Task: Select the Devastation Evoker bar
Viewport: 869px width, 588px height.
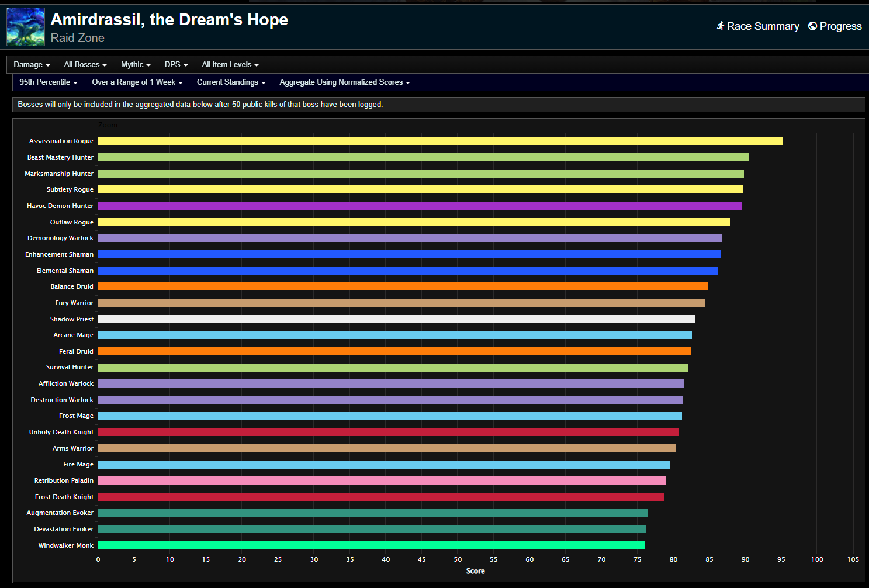Action: tap(372, 529)
